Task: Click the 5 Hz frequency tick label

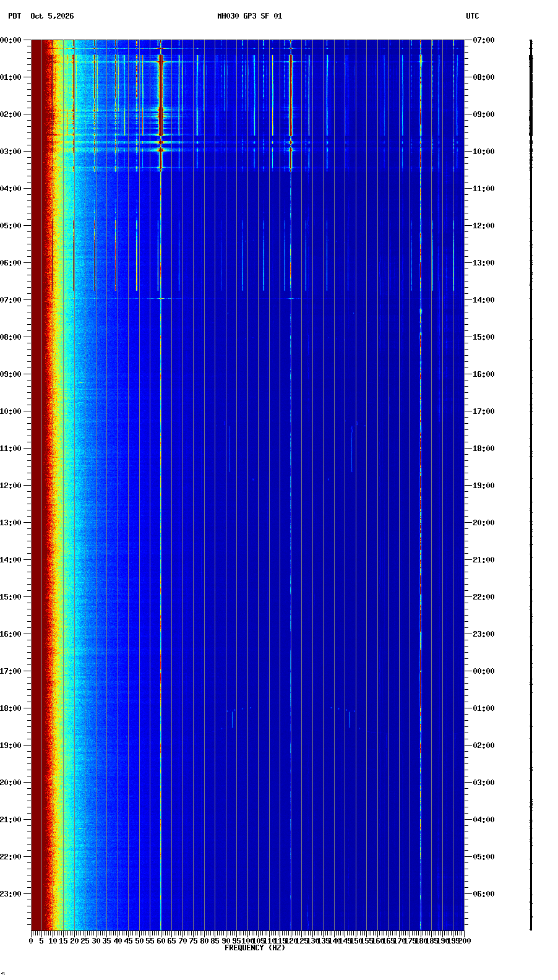Action: [41, 941]
